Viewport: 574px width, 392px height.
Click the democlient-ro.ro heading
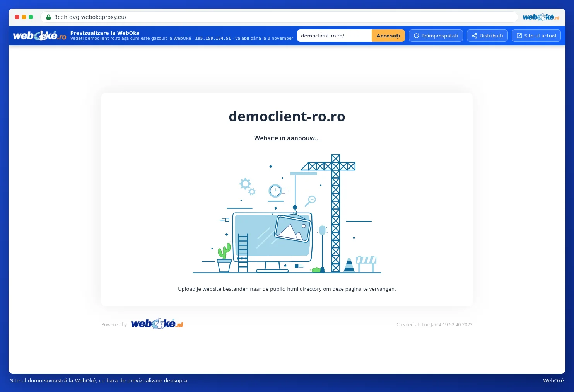point(287,116)
